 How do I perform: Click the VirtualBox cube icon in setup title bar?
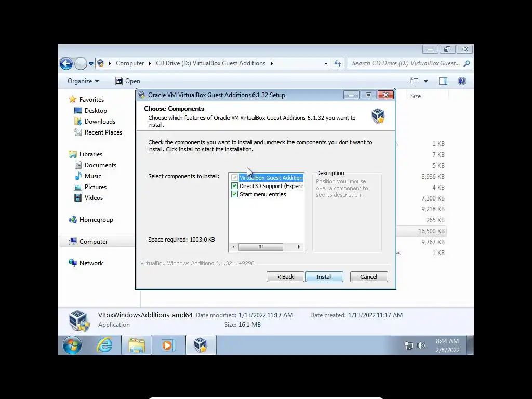(141, 95)
